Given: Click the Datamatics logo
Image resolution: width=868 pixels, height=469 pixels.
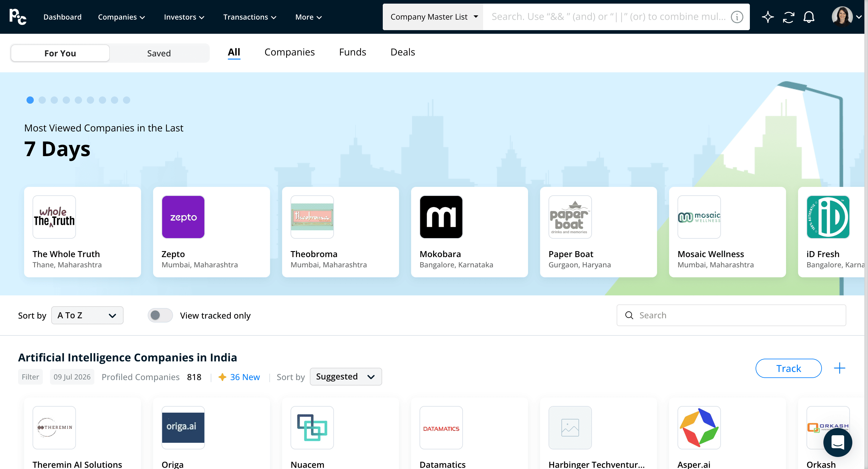Looking at the screenshot, I should tap(441, 428).
